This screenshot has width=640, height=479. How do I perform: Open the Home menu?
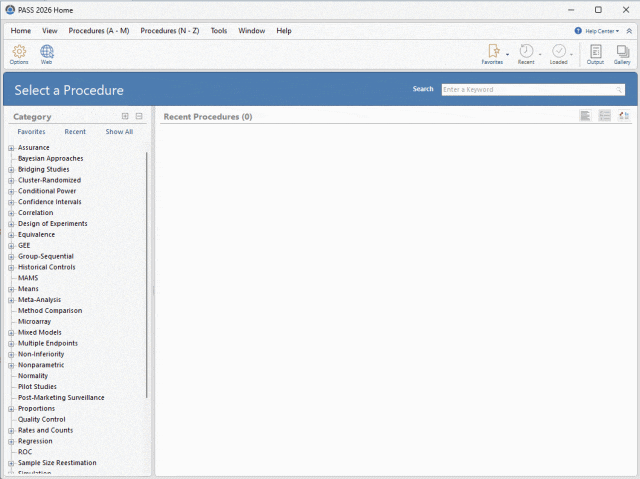[21, 31]
